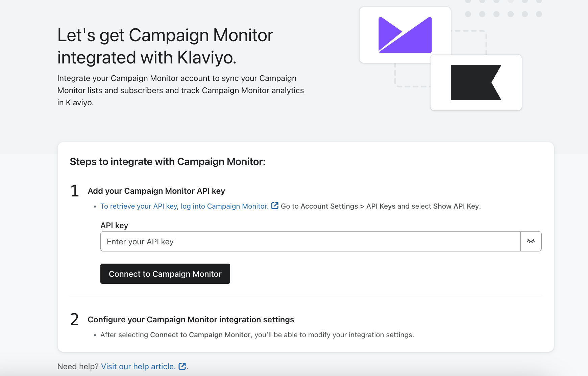Click the 'Configure your Campaign Monitor integration settings' heading
588x376 pixels.
pos(191,320)
